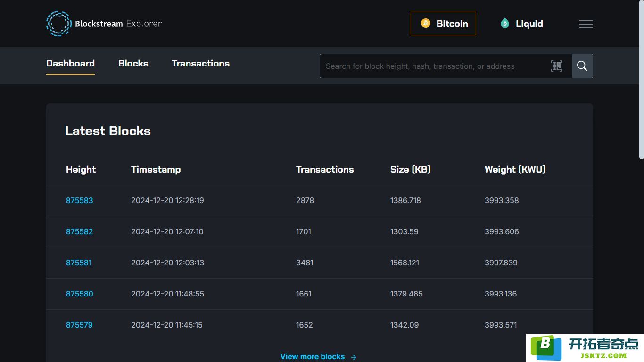Screen dimensions: 644x362
Task: Click the Blockstream Explorer logo
Action: (104, 24)
